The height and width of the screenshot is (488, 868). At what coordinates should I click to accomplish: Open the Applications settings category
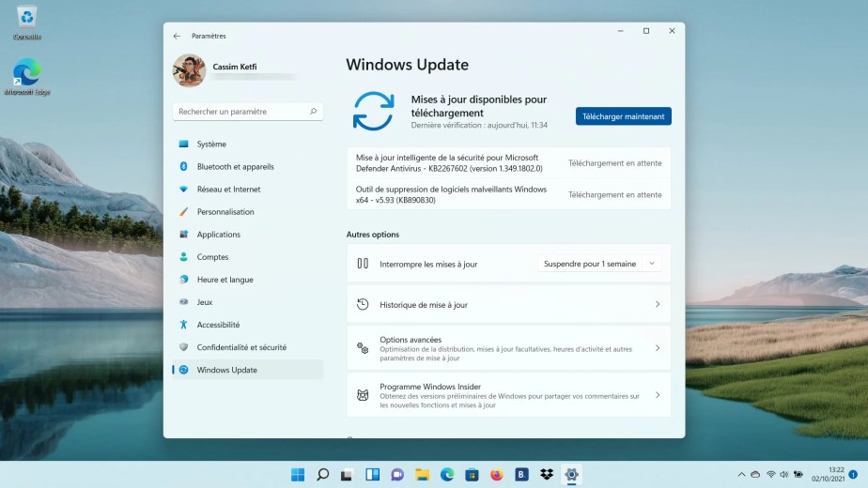[247, 235]
